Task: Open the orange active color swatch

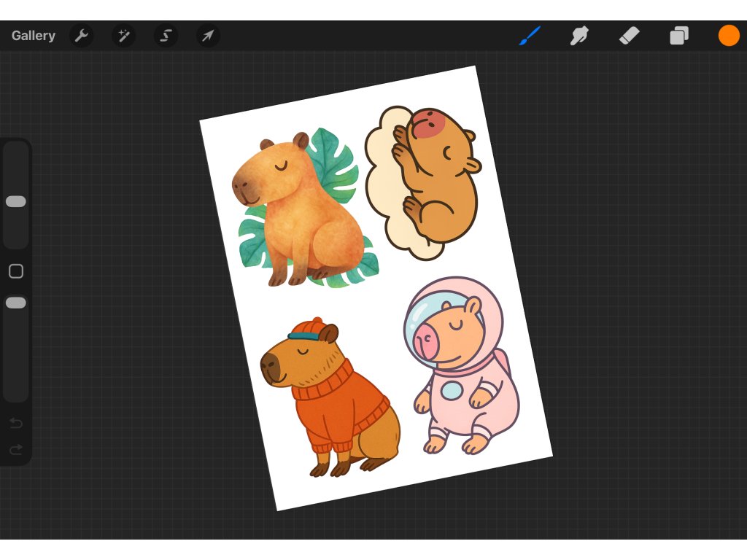Action: [x=729, y=35]
